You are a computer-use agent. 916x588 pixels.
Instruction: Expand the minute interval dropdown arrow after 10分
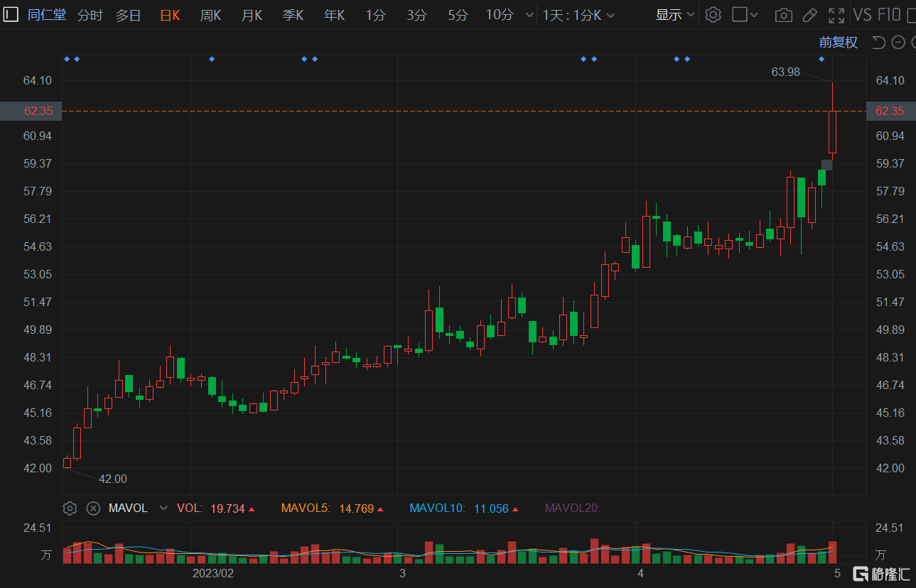(x=528, y=15)
